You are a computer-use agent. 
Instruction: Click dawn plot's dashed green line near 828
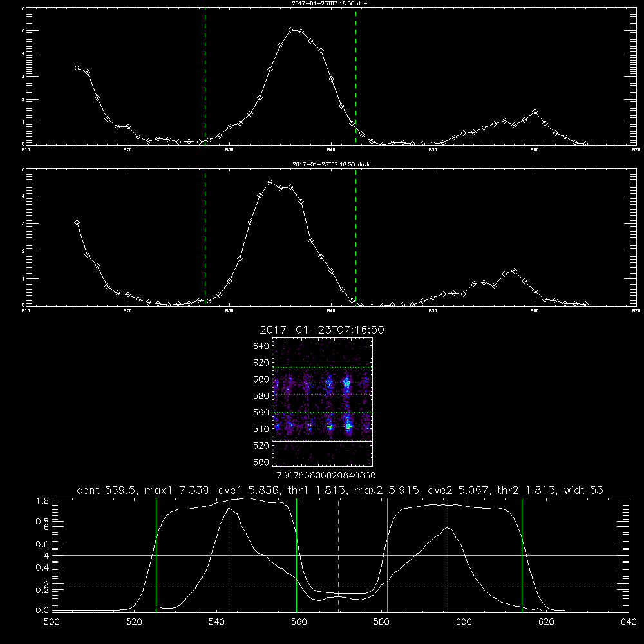coord(205,77)
